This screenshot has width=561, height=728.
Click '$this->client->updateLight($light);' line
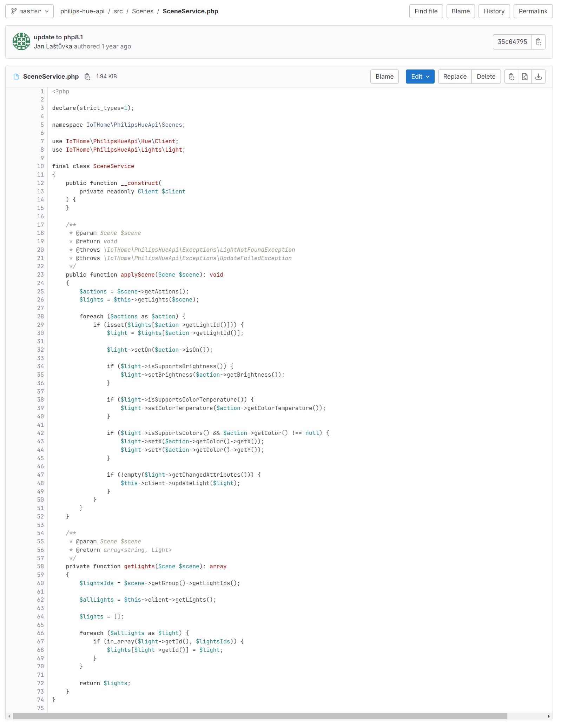click(x=180, y=483)
